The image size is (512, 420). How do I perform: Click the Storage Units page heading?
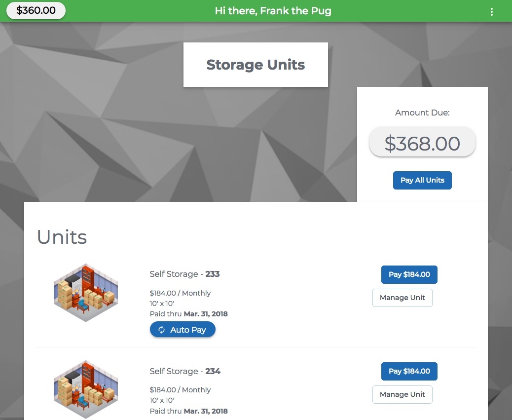pyautogui.click(x=256, y=65)
